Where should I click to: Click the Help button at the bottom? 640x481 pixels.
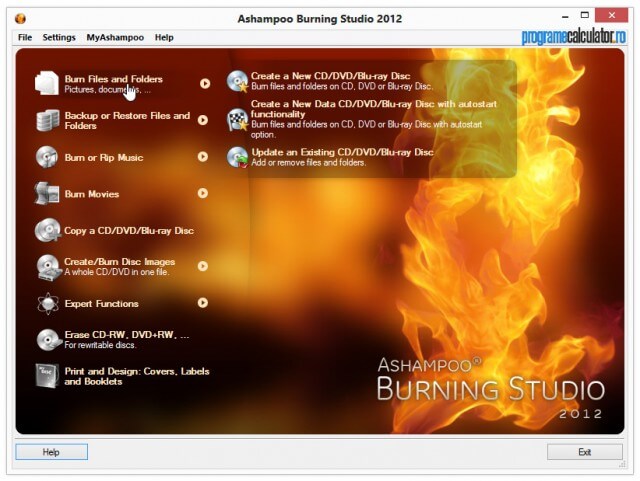pyautogui.click(x=51, y=452)
